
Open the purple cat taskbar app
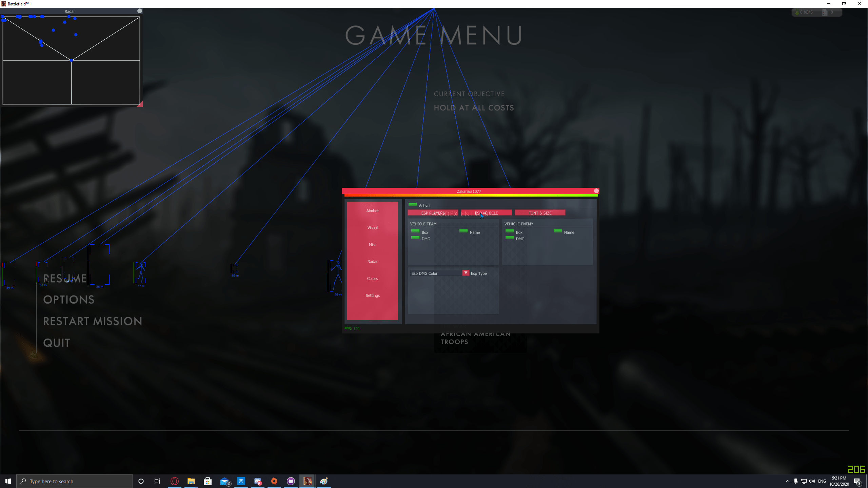pyautogui.click(x=291, y=481)
